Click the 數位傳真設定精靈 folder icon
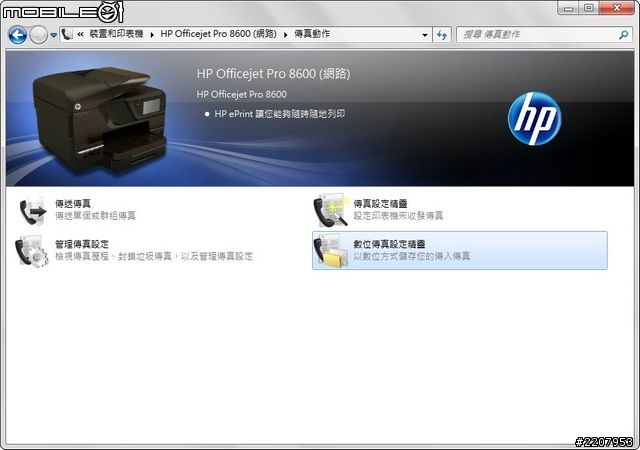640x450 pixels. point(331,251)
